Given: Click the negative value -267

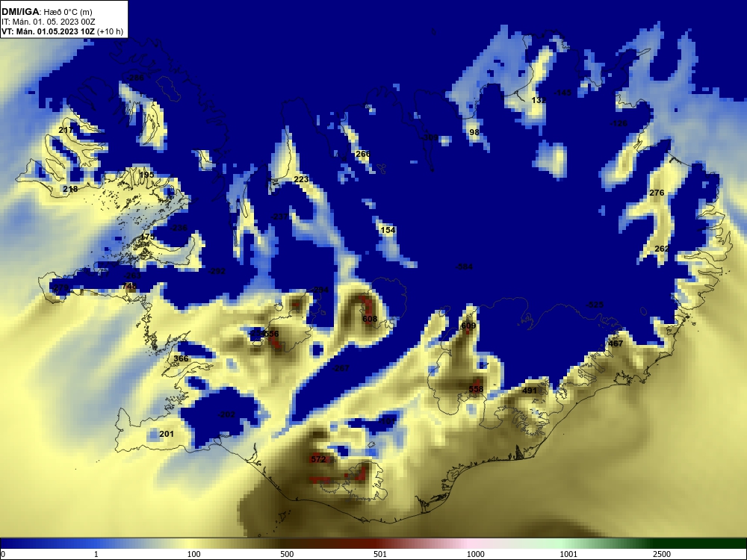Looking at the screenshot, I should 340,368.
